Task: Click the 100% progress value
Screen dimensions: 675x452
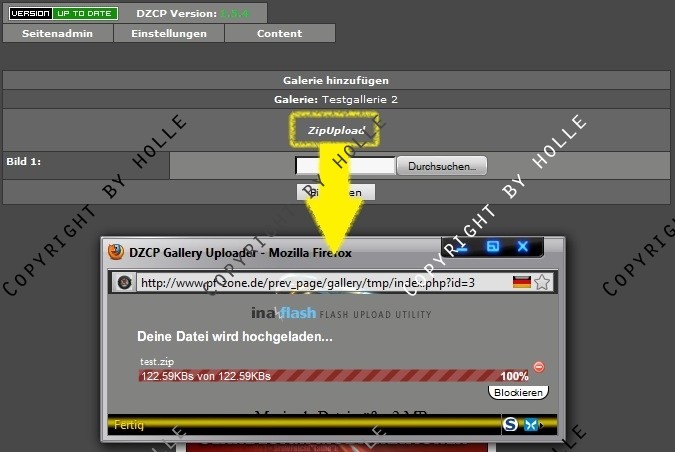Action: point(514,376)
